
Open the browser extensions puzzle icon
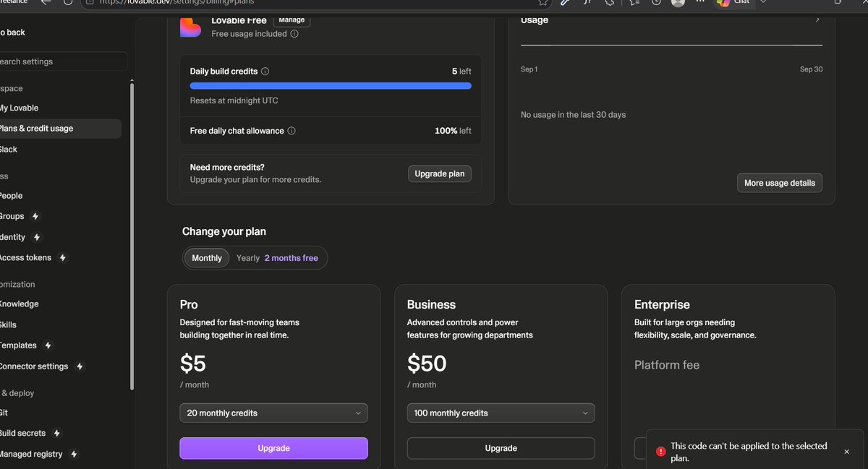tap(610, 2)
